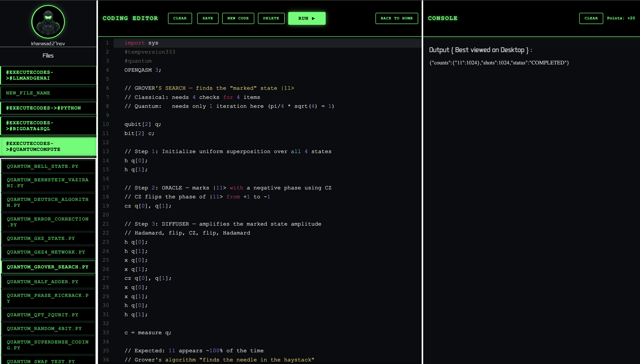The width and height of the screenshot is (640, 364).
Task: Delete the current file
Action: coord(271,18)
